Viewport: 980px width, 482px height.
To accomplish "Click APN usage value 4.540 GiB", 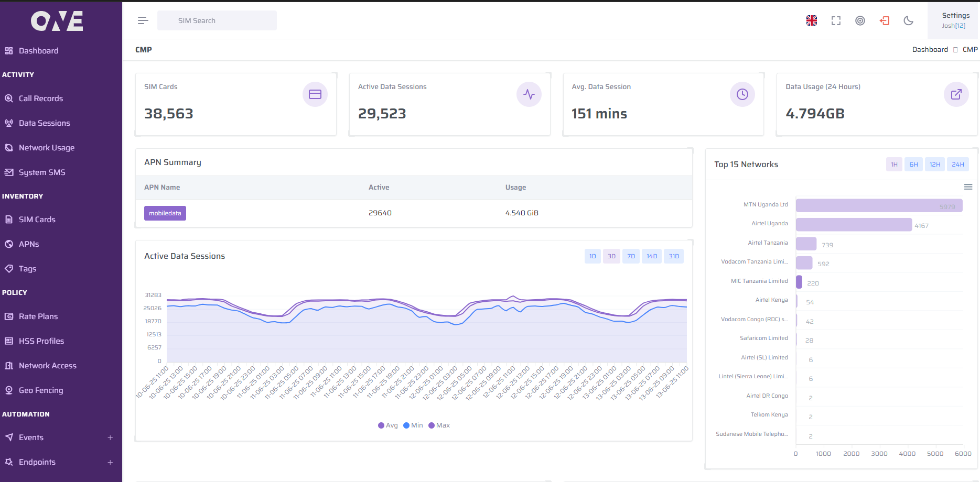I will point(522,213).
